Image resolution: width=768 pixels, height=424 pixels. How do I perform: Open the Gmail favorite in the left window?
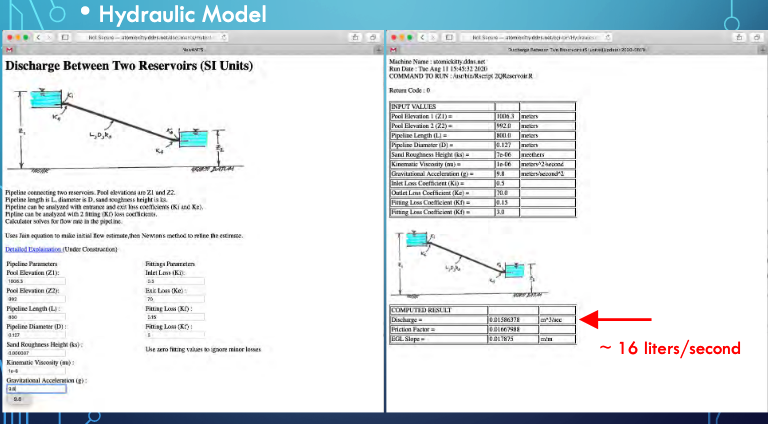tap(9, 49)
